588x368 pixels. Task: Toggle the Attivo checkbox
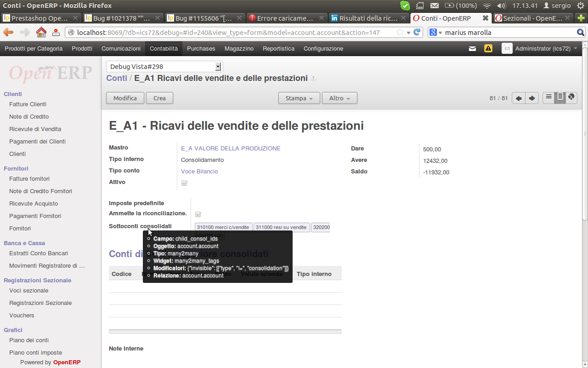[x=185, y=183]
